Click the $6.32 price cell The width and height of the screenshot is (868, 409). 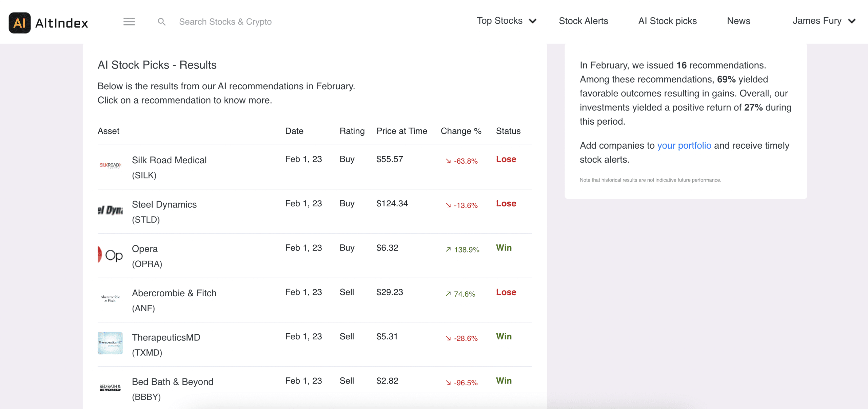click(387, 248)
